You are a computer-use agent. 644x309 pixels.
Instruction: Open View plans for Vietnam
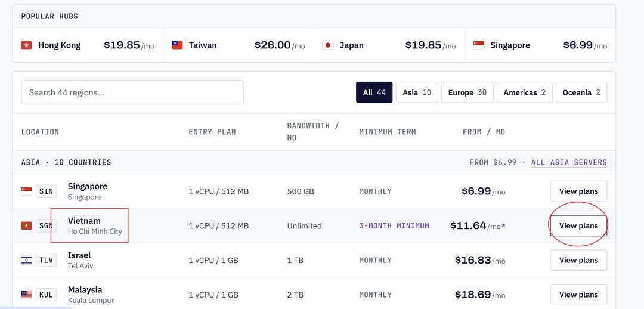[578, 225]
